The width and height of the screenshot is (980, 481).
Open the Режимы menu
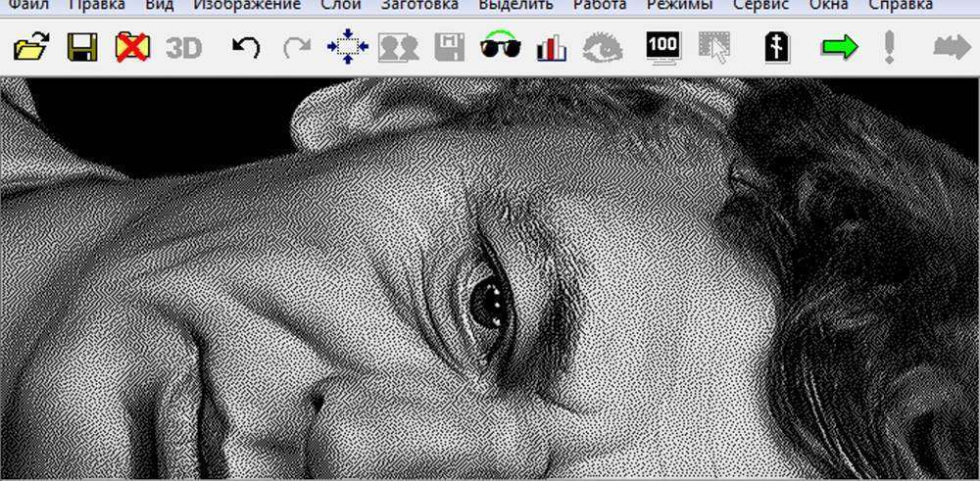[x=679, y=5]
